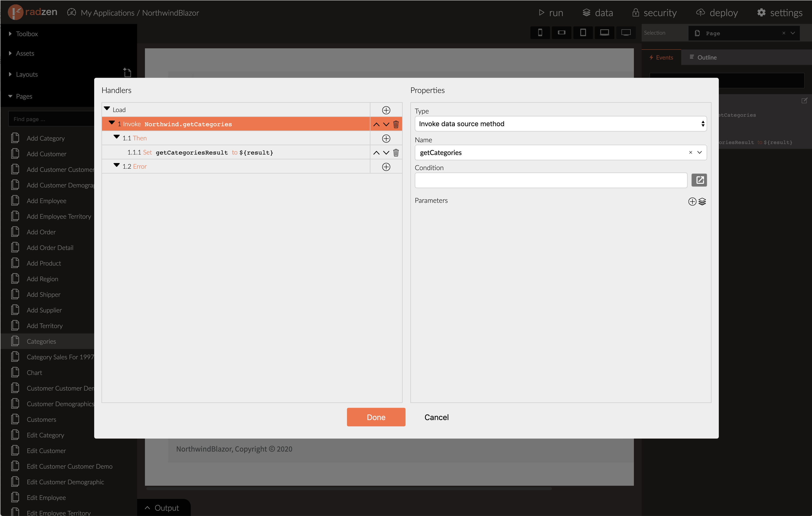
Task: Move the Invoke getCategories handler down
Action: (x=386, y=124)
